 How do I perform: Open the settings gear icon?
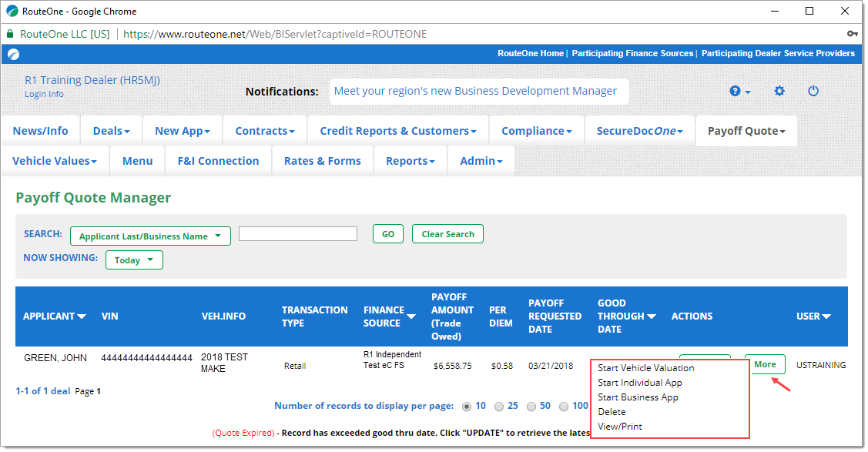(779, 91)
